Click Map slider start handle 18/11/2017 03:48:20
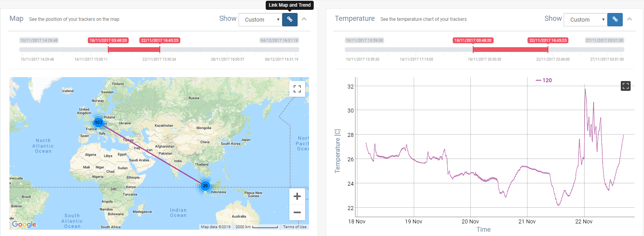The height and width of the screenshot is (236, 644). (x=108, y=50)
